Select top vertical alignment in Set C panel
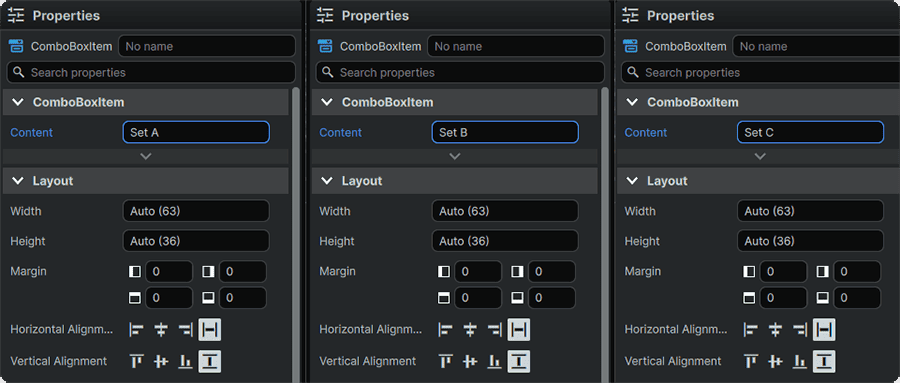The width and height of the screenshot is (900, 383). point(751,361)
